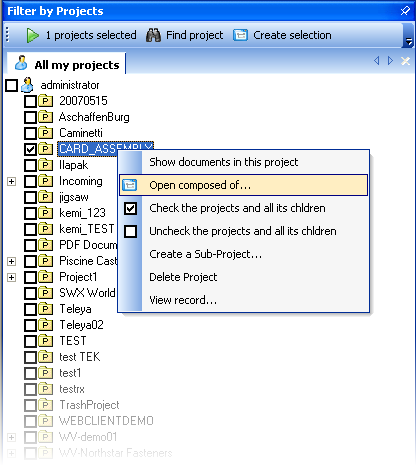Click the Create selection toolbar icon
The height and width of the screenshot is (465, 416).
click(x=240, y=35)
